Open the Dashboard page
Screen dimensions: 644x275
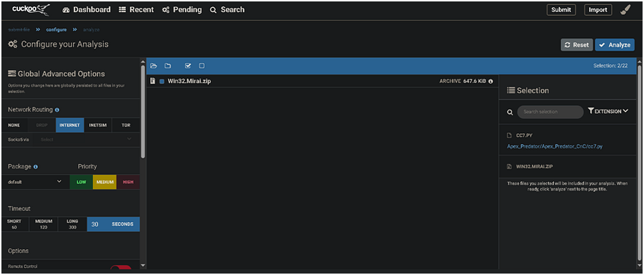[87, 9]
